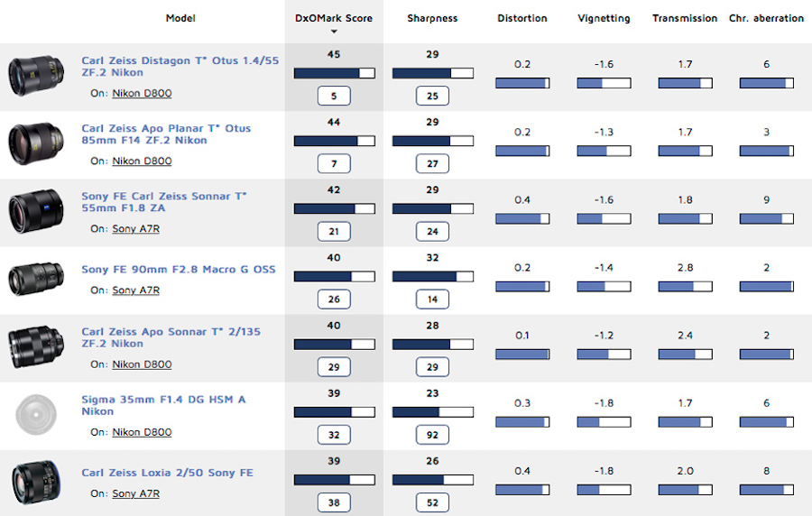Screen dimensions: 812x516
Task: Click the Zeiss Otus 1.4/55 lens thumbnail
Action: 32,77
